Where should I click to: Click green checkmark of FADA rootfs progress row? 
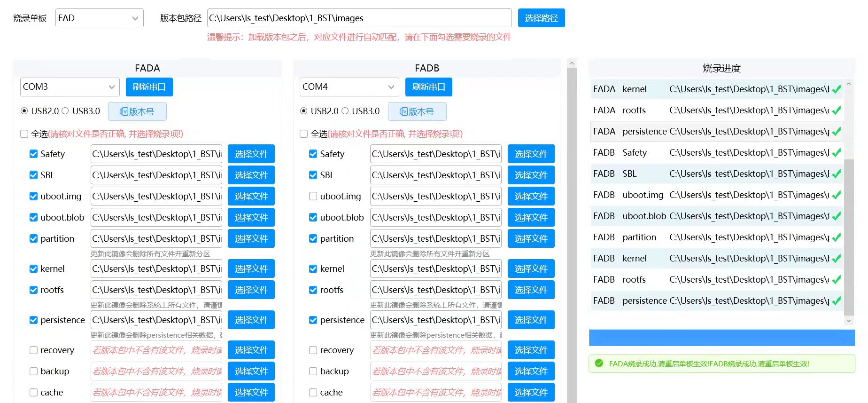[836, 111]
